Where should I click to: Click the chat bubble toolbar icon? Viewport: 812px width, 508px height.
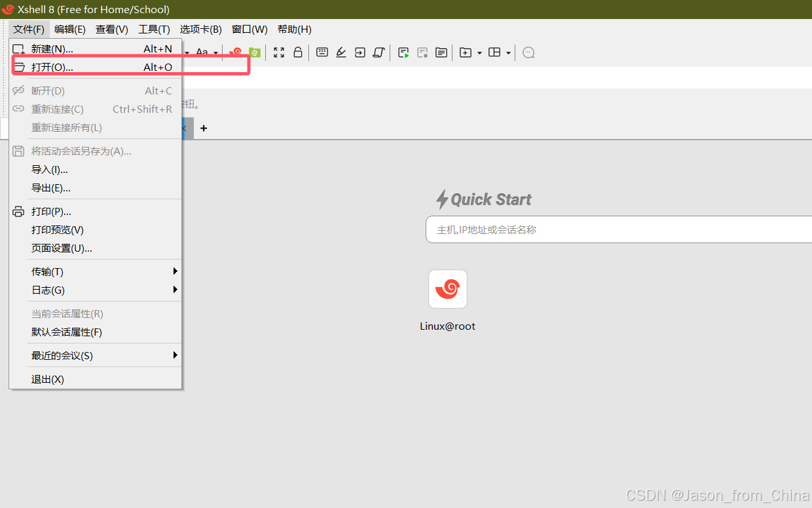point(529,52)
